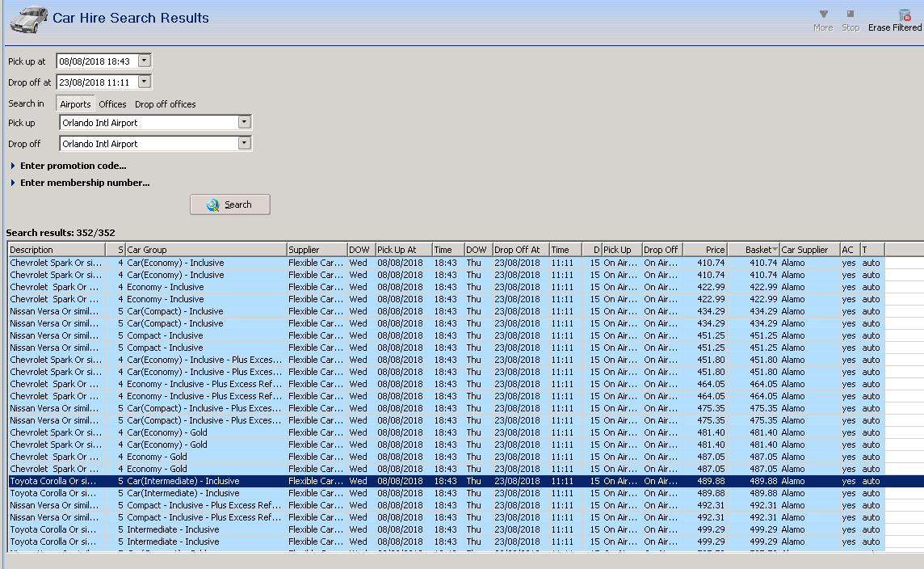924x569 pixels.
Task: Click the More toolbar icon
Action: coord(823,20)
